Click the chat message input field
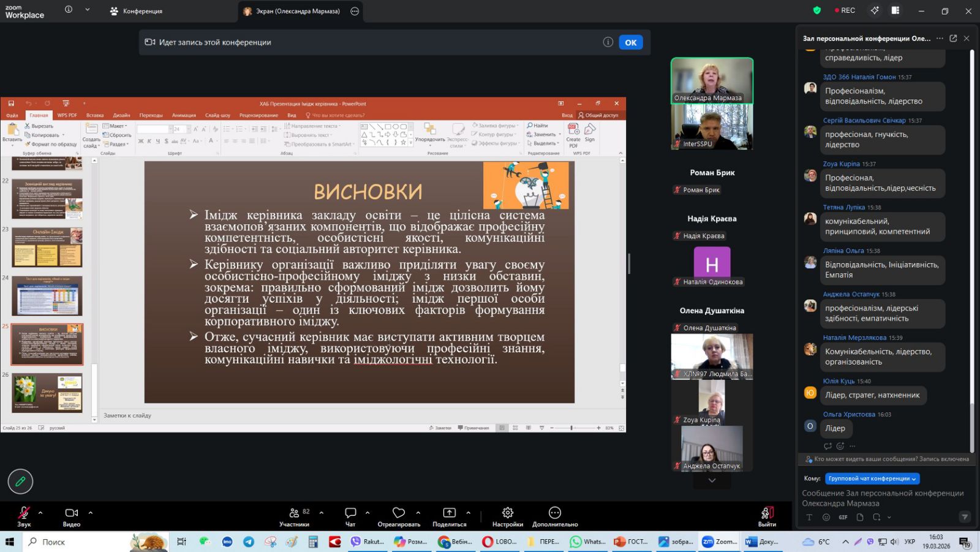This screenshot has width=980, height=552. 882,498
